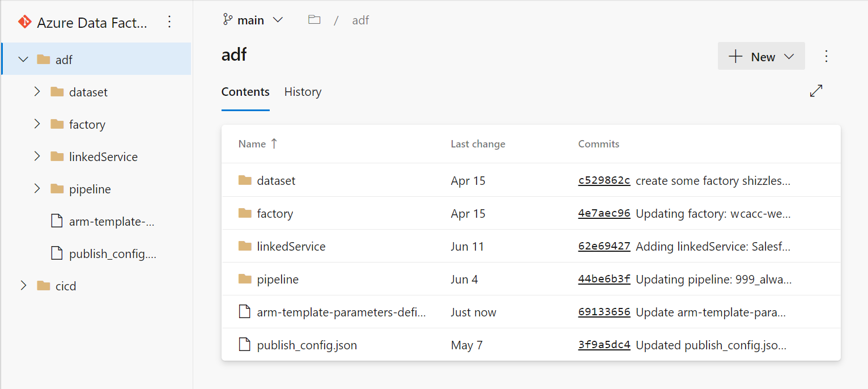Open repository options via the vertical ellipsis
Screen dimensions: 868x389
tap(169, 22)
